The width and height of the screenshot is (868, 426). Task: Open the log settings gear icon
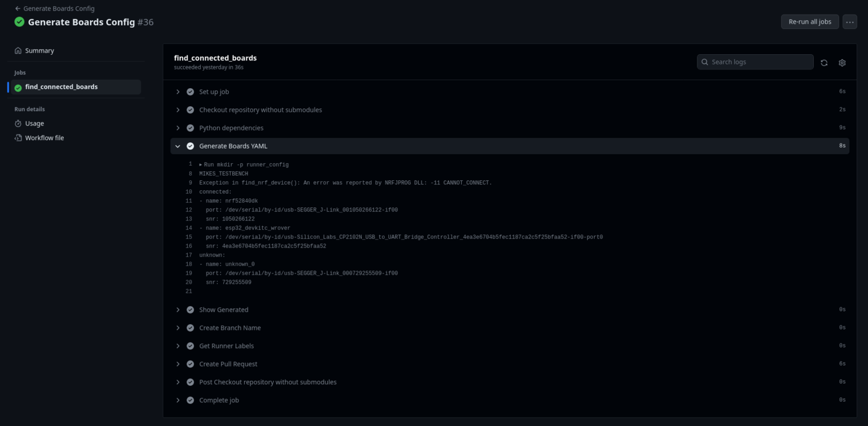pos(842,63)
